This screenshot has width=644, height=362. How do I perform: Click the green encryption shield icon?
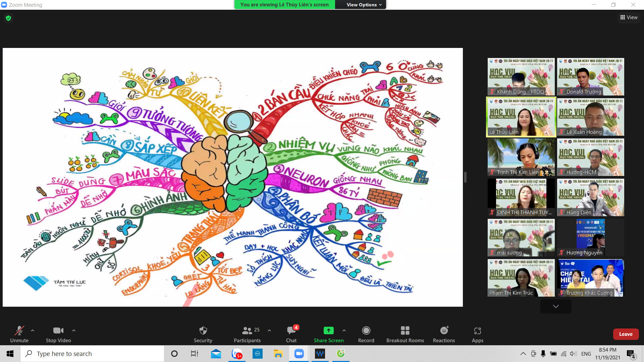click(x=8, y=18)
